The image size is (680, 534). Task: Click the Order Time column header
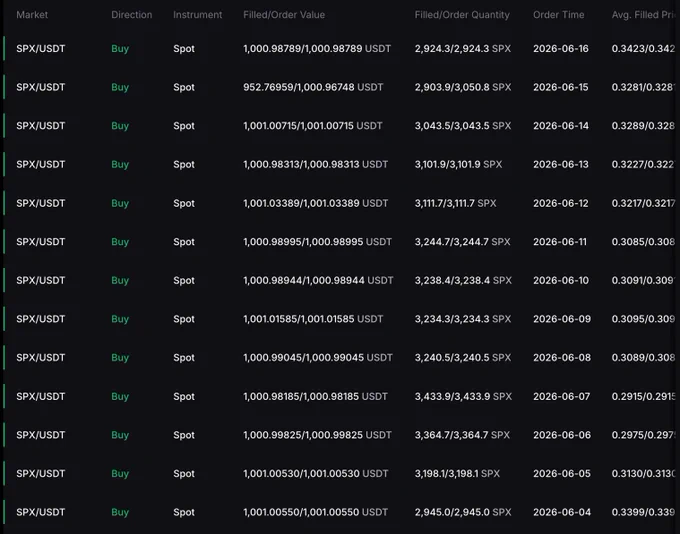pyautogui.click(x=559, y=15)
